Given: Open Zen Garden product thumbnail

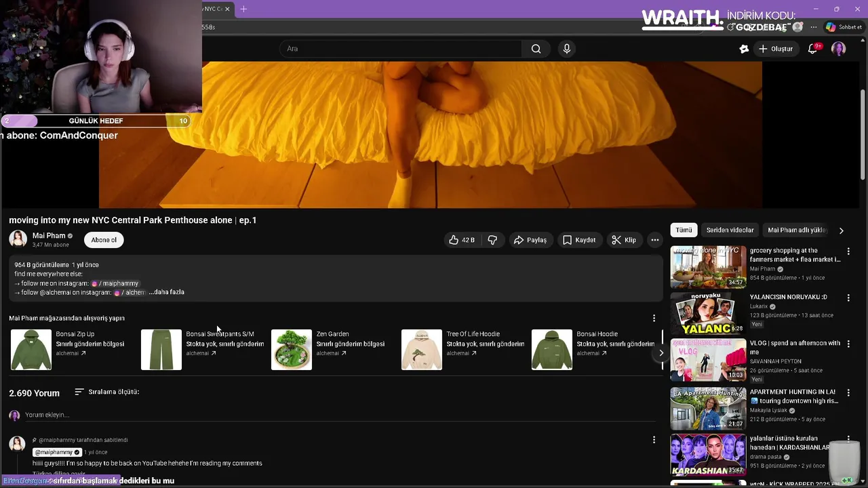Looking at the screenshot, I should click(x=292, y=350).
